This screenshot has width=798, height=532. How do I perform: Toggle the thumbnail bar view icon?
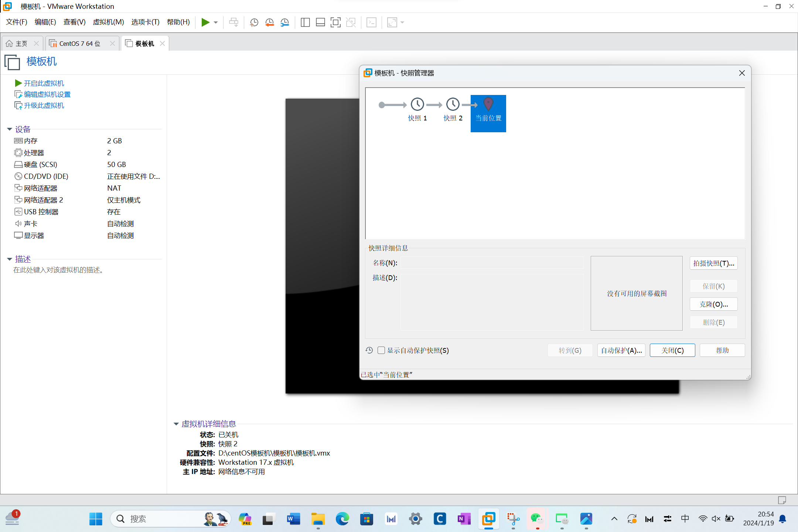pos(320,22)
